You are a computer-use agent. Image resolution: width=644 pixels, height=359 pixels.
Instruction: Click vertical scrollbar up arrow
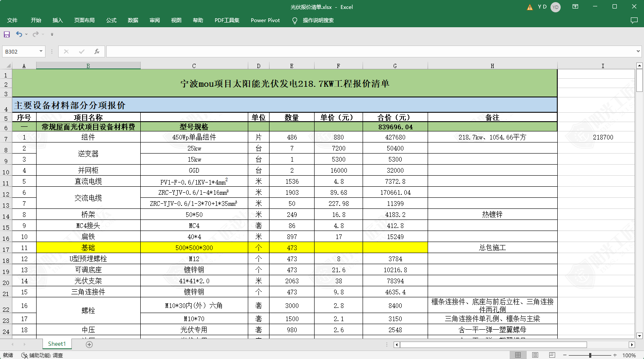pyautogui.click(x=639, y=66)
